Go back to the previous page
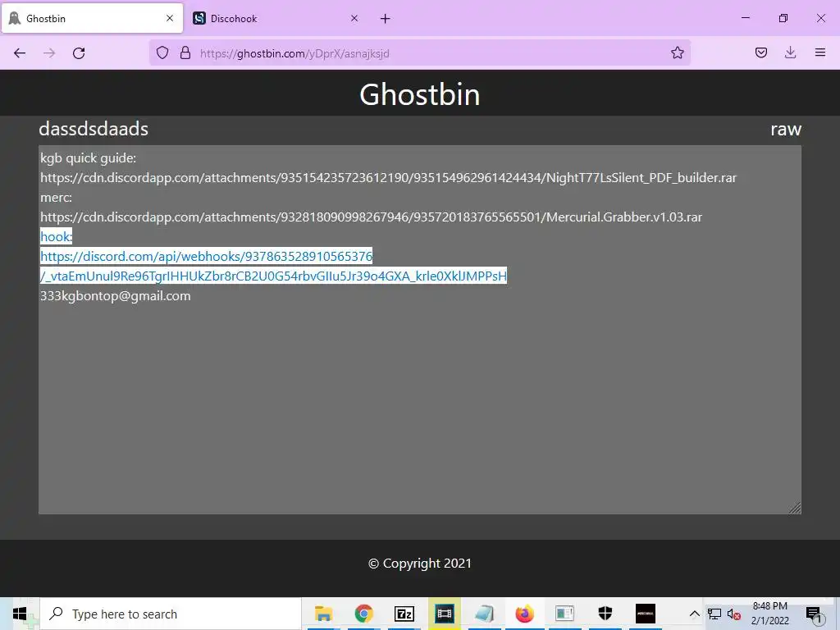Viewport: 840px width, 630px height. tap(20, 53)
